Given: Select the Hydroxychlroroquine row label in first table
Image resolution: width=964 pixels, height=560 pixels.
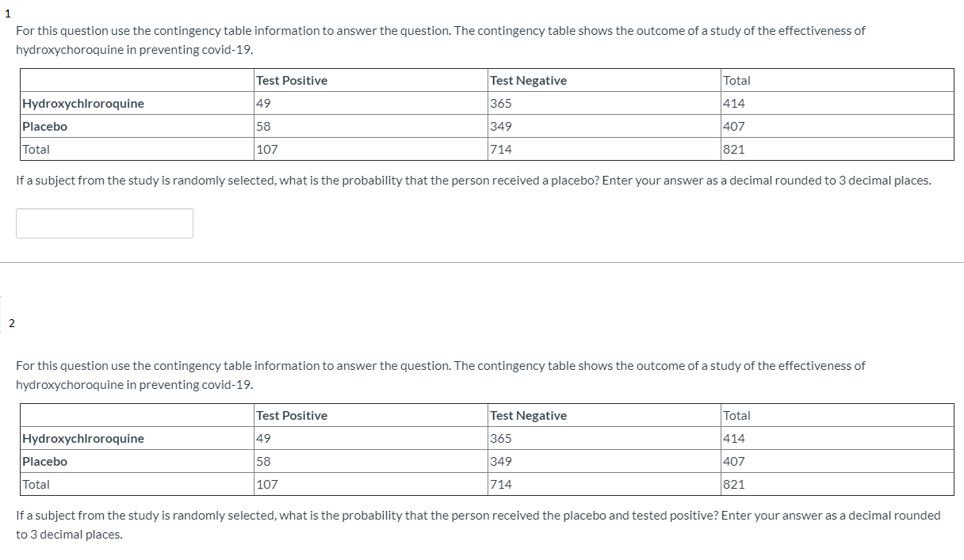Looking at the screenshot, I should pos(84,103).
